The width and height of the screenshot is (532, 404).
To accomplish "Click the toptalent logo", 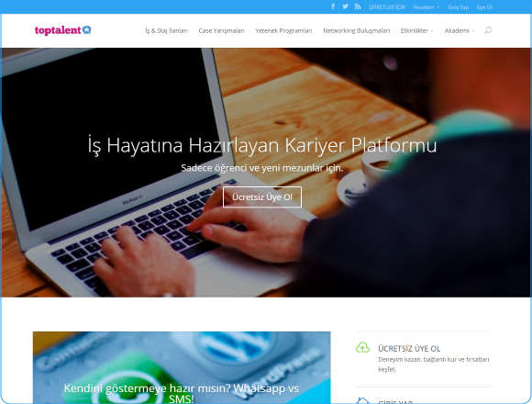I will 62,30.
